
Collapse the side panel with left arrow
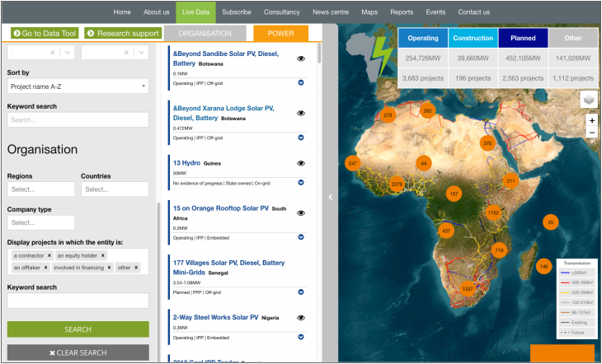point(331,197)
